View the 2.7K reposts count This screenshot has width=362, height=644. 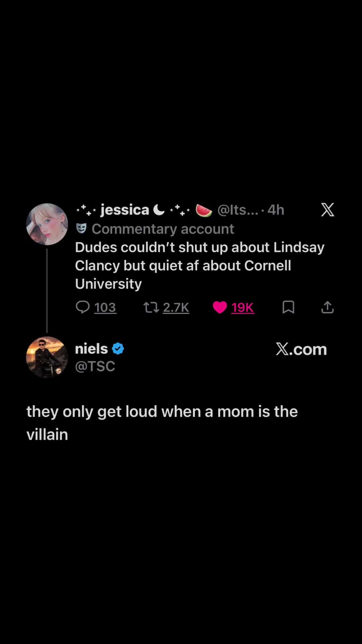click(x=176, y=308)
